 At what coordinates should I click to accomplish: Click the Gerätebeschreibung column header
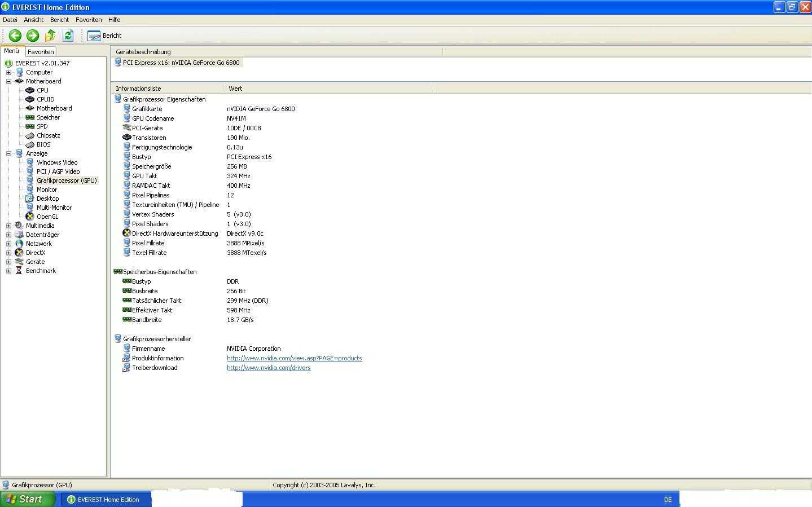point(276,52)
